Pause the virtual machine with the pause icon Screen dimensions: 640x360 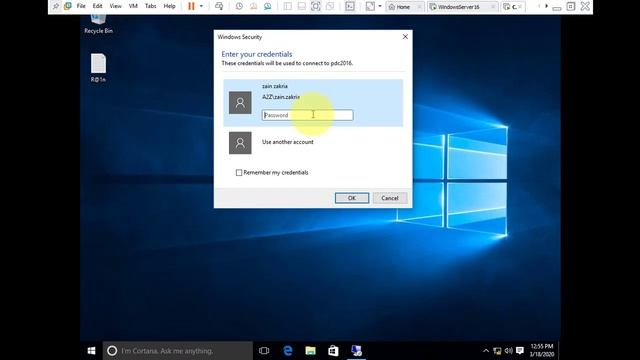pos(191,6)
